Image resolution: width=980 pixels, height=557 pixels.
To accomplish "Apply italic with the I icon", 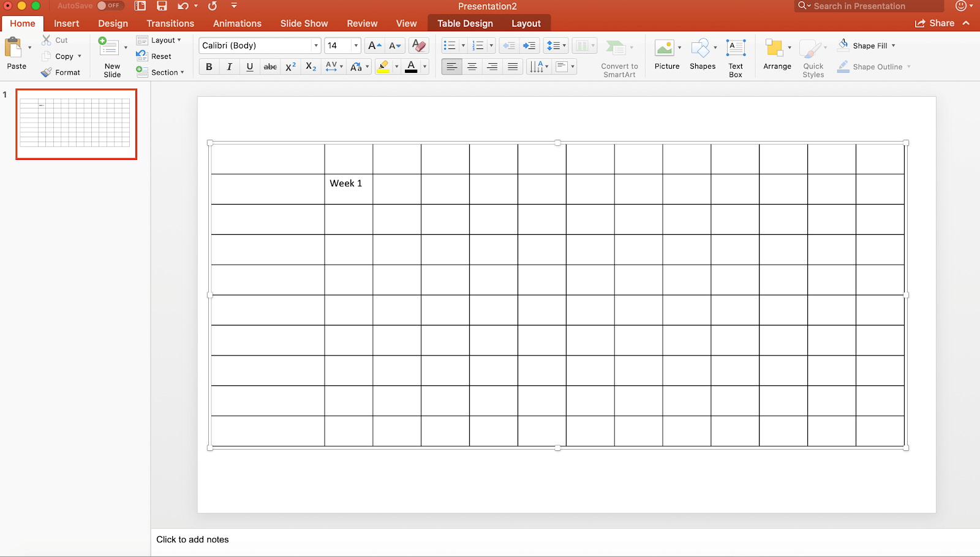I will 229,67.
